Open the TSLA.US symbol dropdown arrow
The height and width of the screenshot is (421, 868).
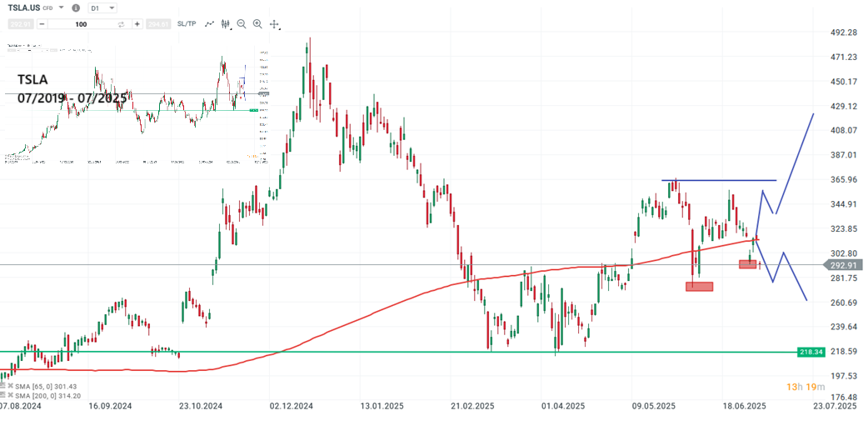tap(62, 8)
